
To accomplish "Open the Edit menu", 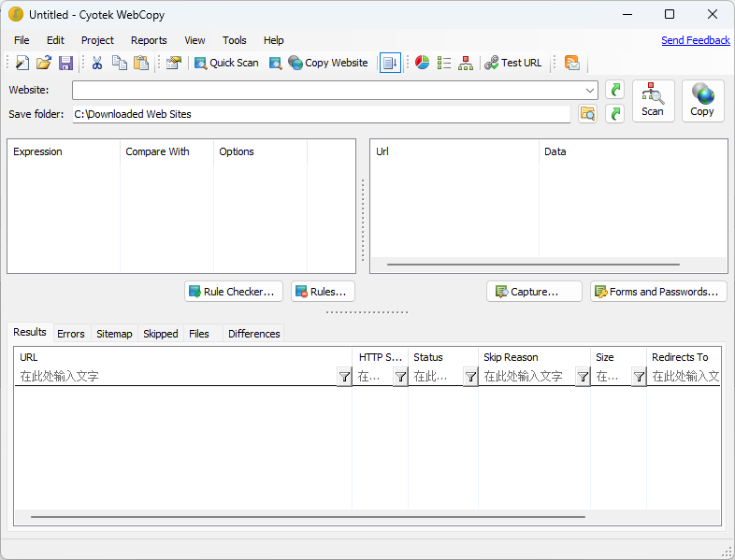I will click(x=55, y=40).
